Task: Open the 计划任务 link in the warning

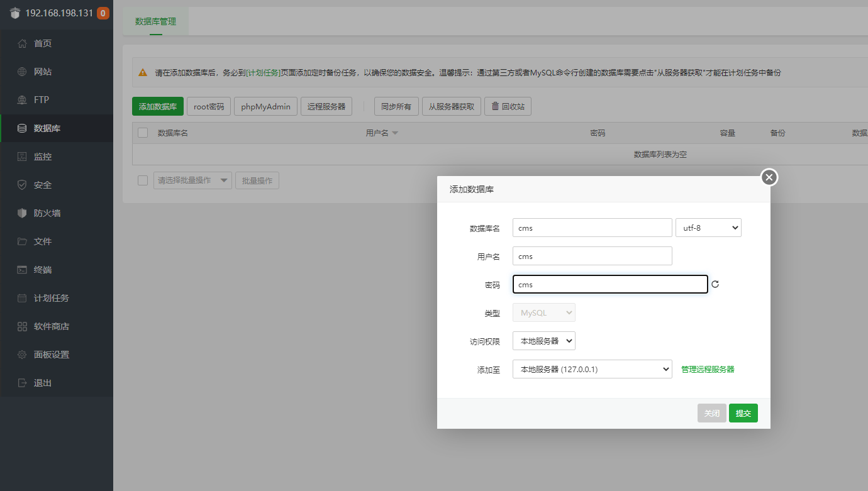Action: tap(263, 72)
